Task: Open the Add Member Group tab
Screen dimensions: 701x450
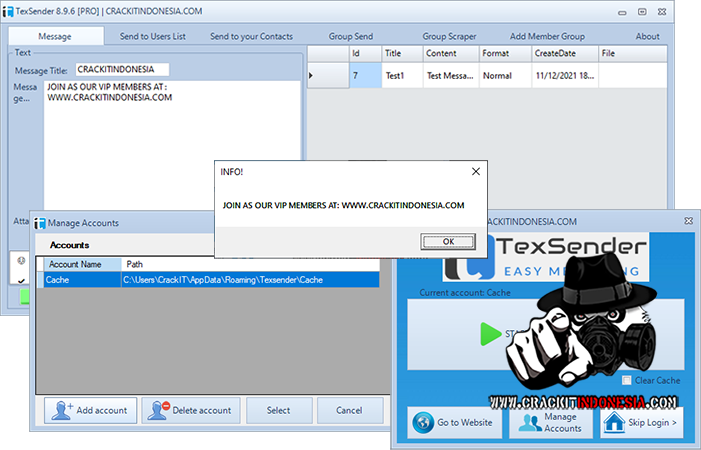Action: (x=547, y=36)
